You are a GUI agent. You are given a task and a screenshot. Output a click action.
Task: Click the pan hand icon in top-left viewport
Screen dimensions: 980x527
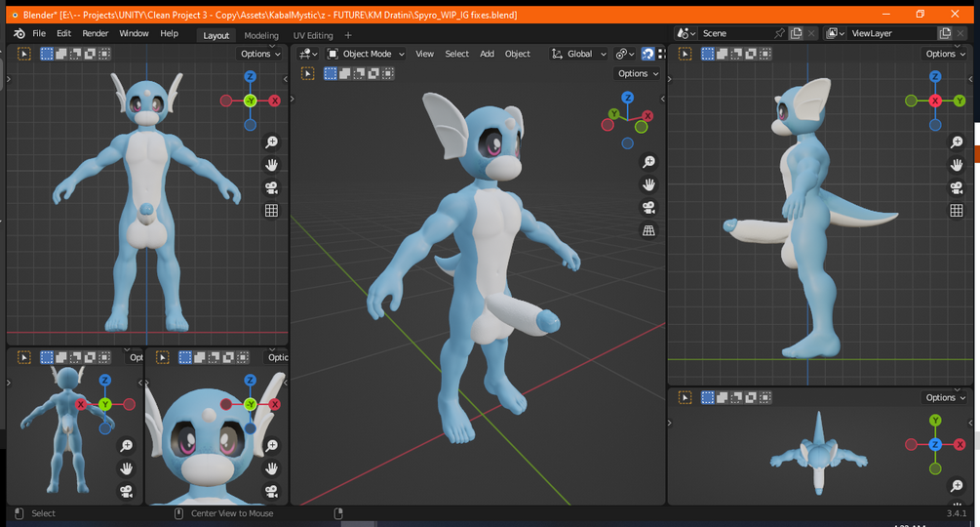click(x=271, y=165)
